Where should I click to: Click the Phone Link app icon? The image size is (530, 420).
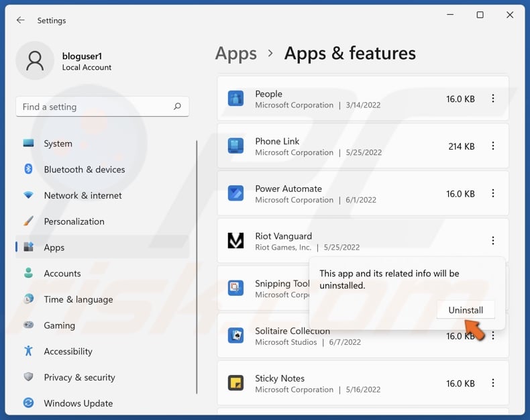[x=235, y=146]
